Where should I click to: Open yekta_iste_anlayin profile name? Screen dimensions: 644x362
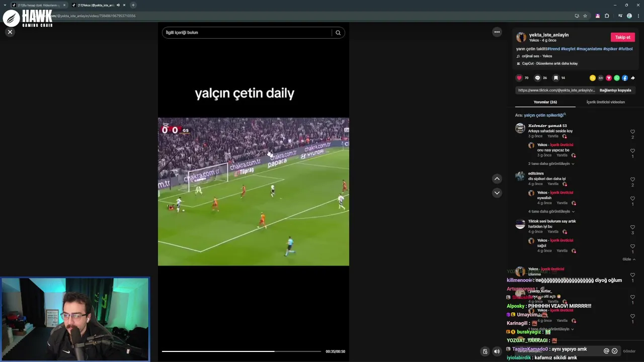click(x=549, y=35)
